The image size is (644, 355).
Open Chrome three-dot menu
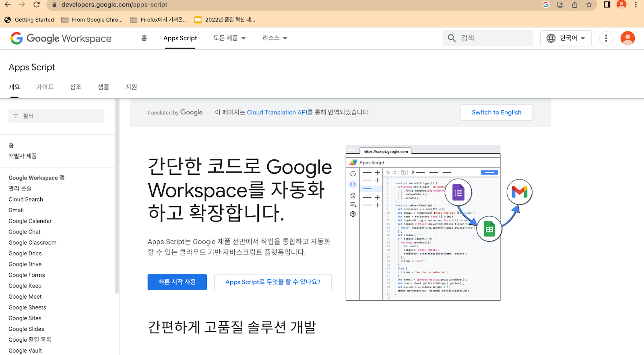(x=636, y=5)
